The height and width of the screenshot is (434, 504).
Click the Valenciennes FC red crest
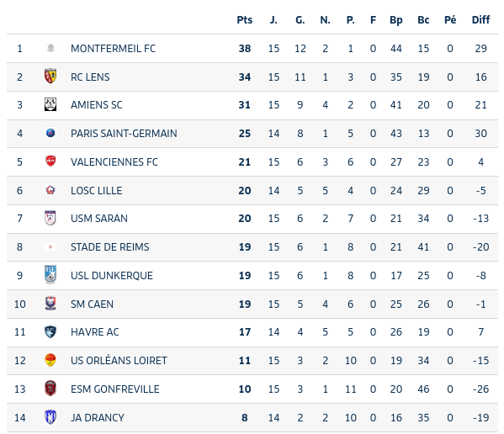click(50, 161)
